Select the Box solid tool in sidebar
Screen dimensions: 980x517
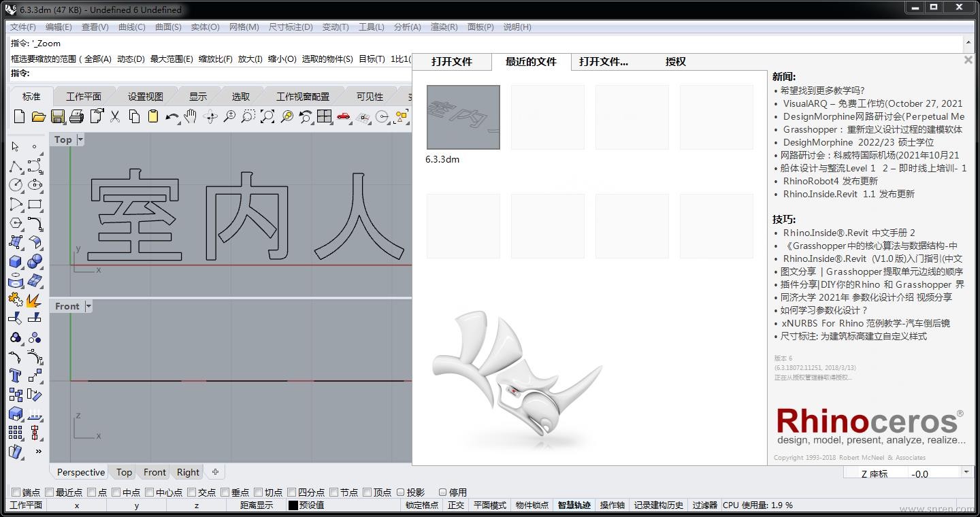pyautogui.click(x=16, y=261)
